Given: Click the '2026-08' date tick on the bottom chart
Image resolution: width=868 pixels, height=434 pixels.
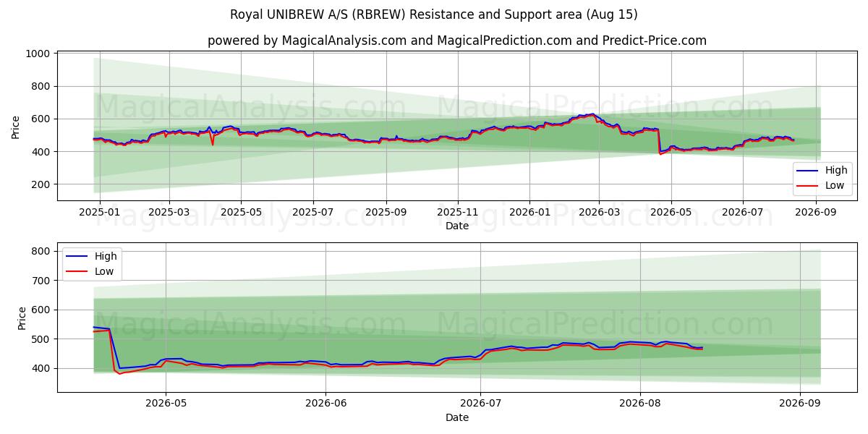Looking at the screenshot, I should [641, 404].
